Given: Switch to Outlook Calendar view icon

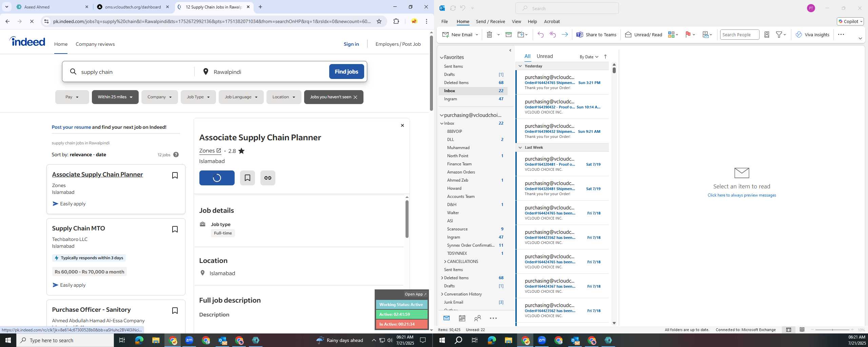Looking at the screenshot, I should [462, 318].
